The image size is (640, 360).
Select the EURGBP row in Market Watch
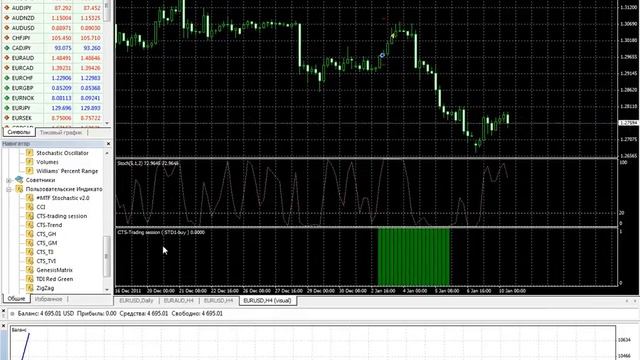click(x=53, y=88)
